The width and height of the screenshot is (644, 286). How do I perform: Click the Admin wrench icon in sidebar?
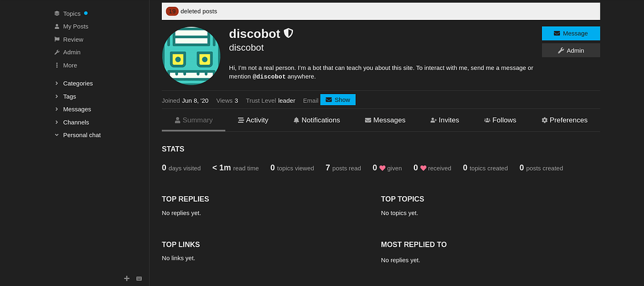[57, 52]
